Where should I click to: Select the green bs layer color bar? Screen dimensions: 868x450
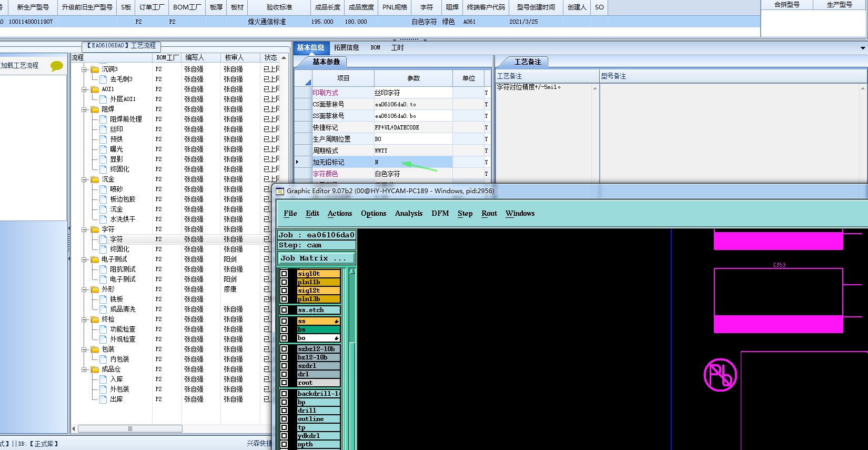tap(318, 329)
